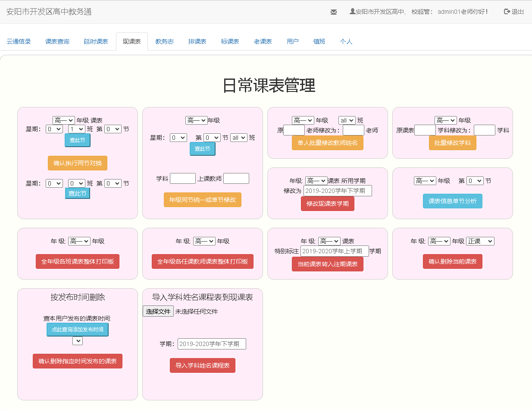The image size is (532, 409).
Task: Click the 特别标注 2019-2020学年上学期 field
Action: (335, 251)
